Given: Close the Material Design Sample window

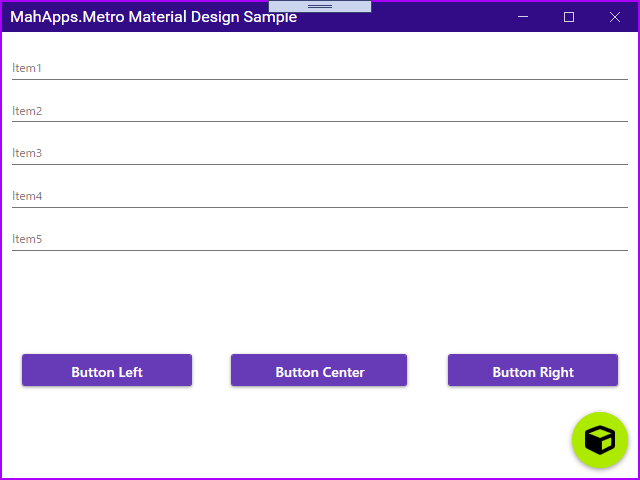Looking at the screenshot, I should 615,17.
